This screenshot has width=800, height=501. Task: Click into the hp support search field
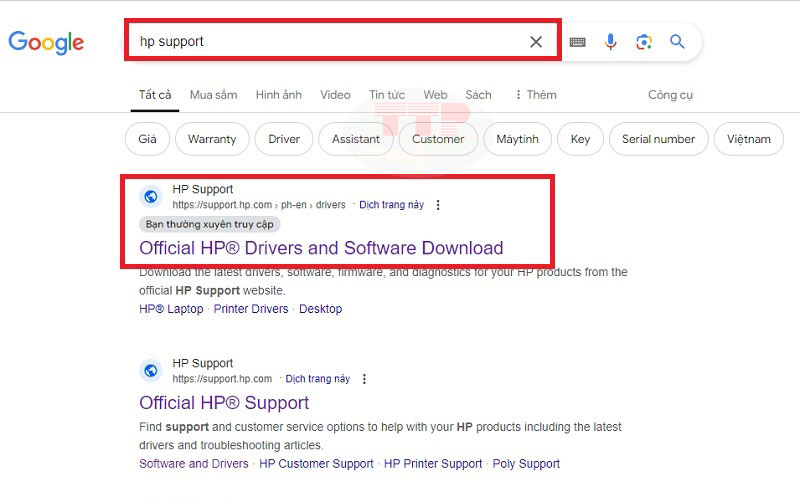click(330, 42)
